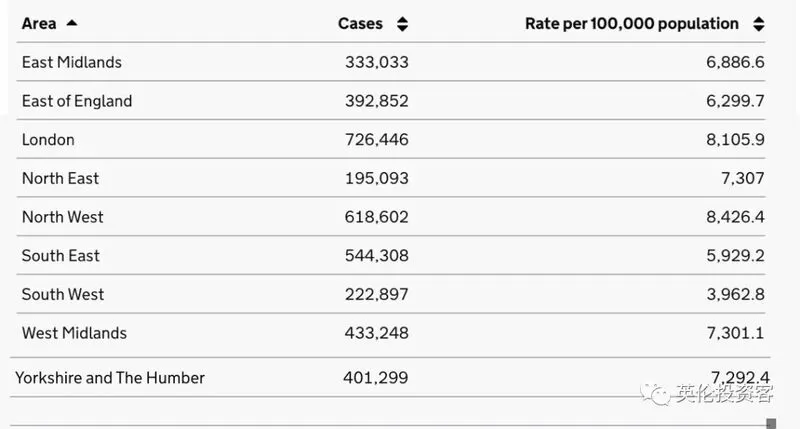Click the South East row label

click(x=61, y=256)
